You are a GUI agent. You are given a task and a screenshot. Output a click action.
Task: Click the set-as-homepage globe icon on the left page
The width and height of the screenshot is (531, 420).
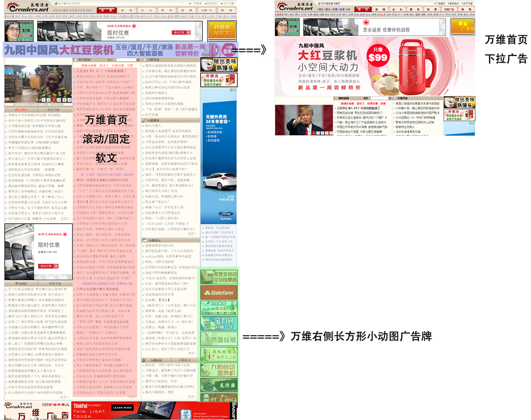[56, 4]
